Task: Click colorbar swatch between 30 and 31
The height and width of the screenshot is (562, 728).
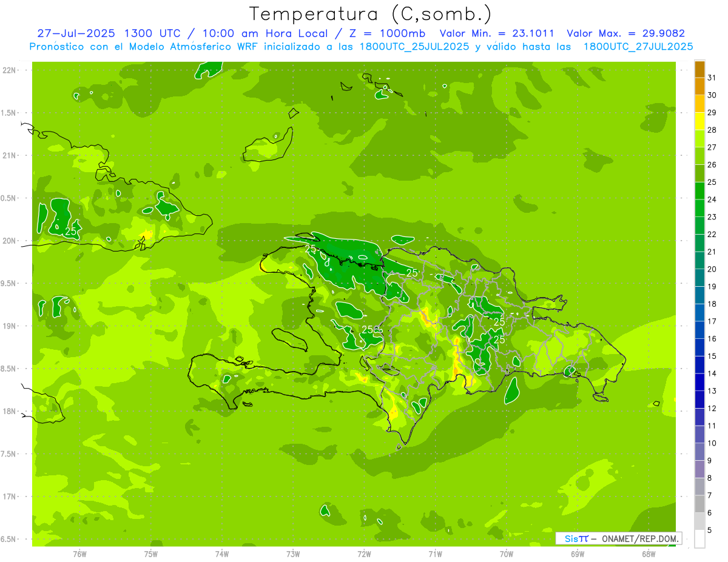Action: (699, 87)
